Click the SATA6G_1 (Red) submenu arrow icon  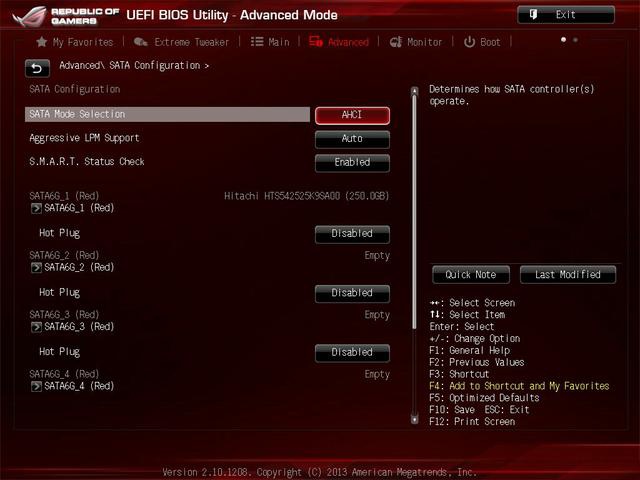pos(36,208)
